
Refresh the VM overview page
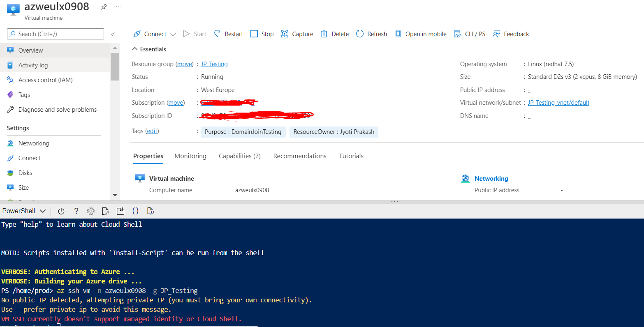point(371,34)
